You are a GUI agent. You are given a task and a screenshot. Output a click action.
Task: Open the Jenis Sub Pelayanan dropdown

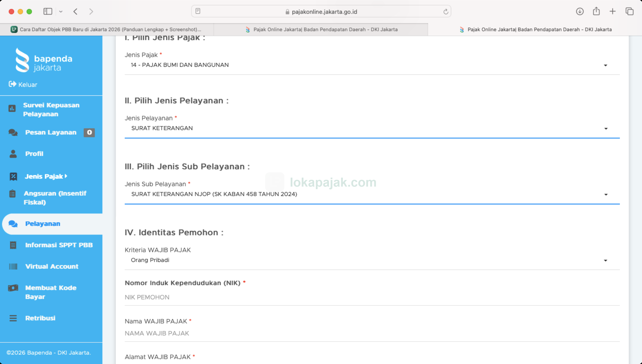[x=372, y=194]
